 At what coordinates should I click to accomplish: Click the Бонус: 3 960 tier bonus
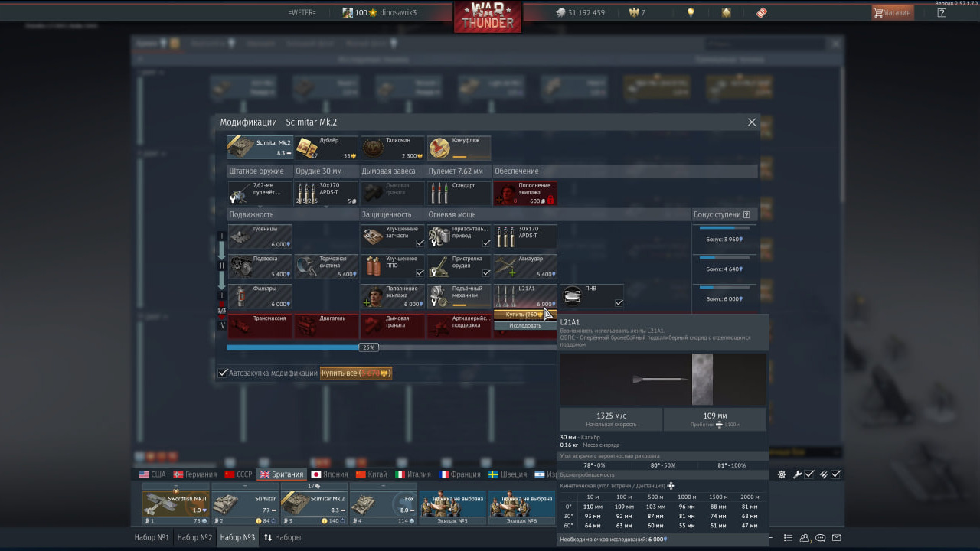point(724,240)
